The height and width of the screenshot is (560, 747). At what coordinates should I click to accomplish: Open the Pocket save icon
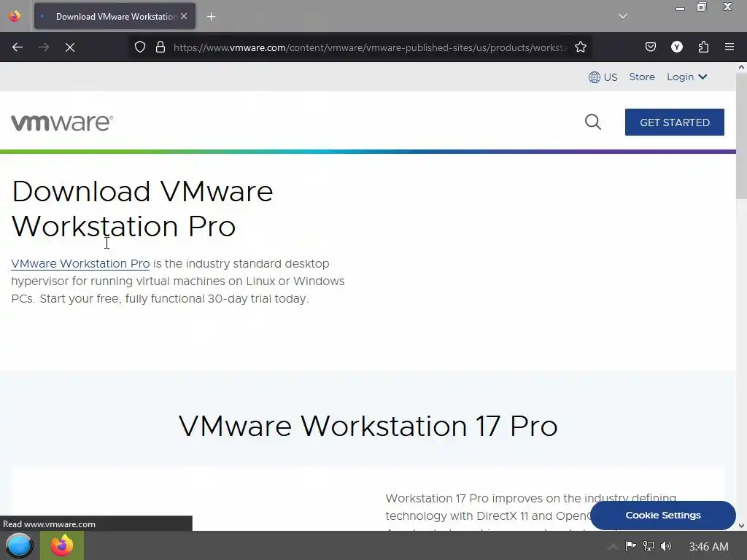(650, 47)
